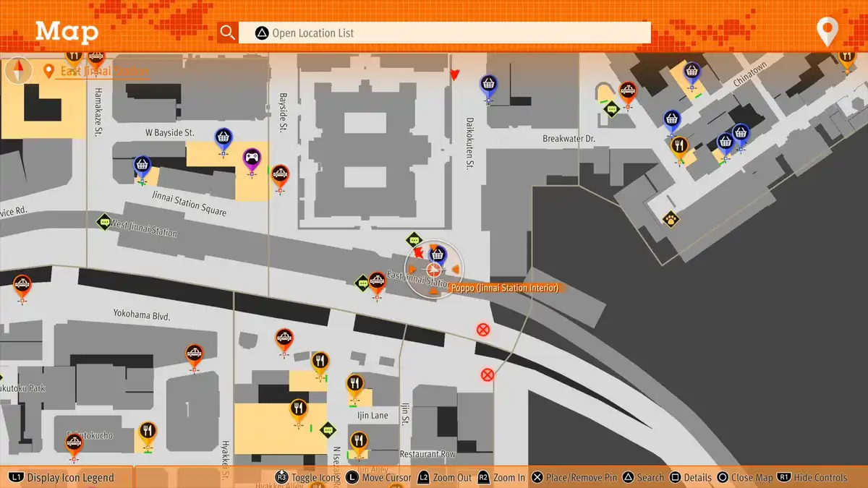Select the shop basket pin on Daikokuten St.
868x488 pixels.
[x=488, y=85]
